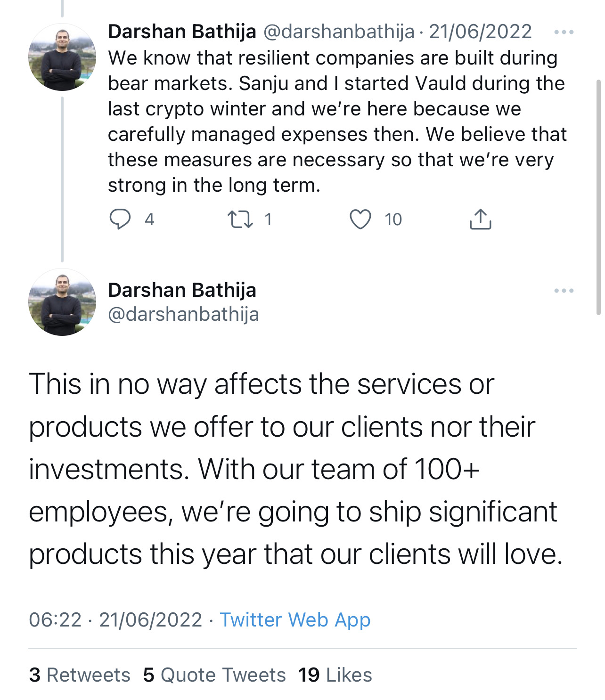This screenshot has width=605, height=700.
Task: Open the main tweet's profile avatar
Action: [x=62, y=302]
